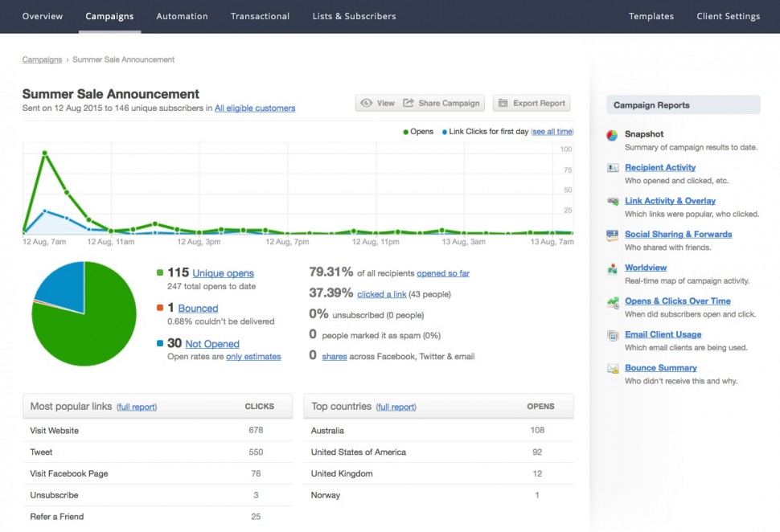
Task: Click the View campaign button
Action: tap(377, 103)
